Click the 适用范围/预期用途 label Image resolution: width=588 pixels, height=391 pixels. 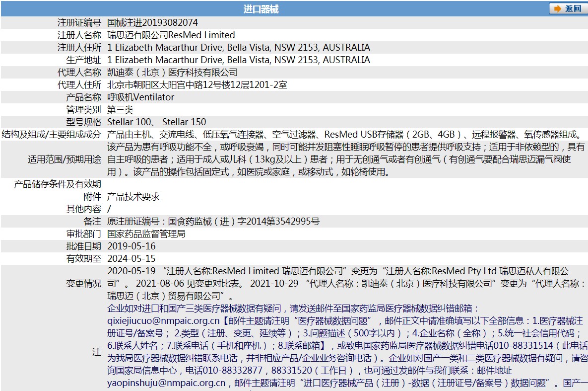[65, 159]
